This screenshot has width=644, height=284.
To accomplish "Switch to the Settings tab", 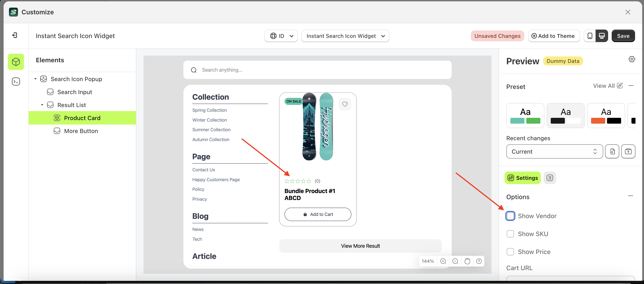I will tap(522, 178).
